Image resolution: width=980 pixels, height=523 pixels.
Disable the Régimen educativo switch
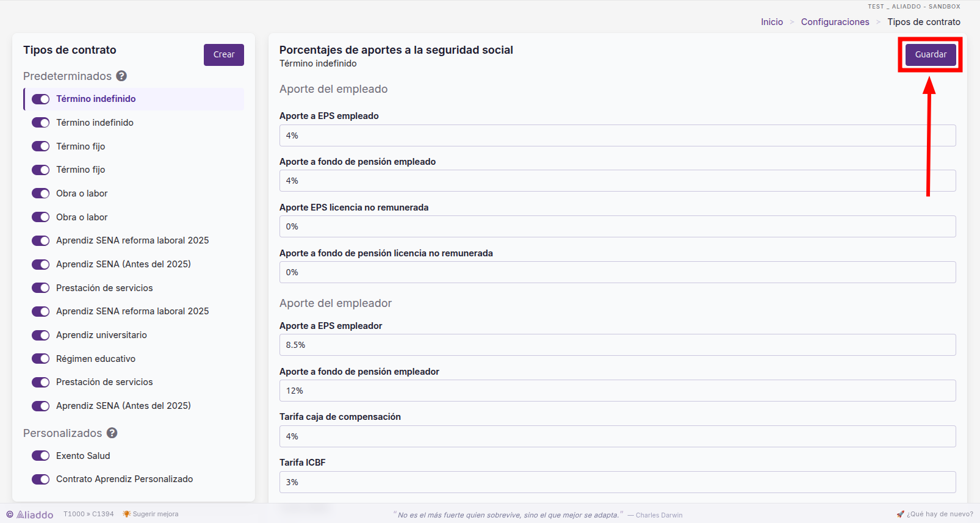[x=40, y=359]
